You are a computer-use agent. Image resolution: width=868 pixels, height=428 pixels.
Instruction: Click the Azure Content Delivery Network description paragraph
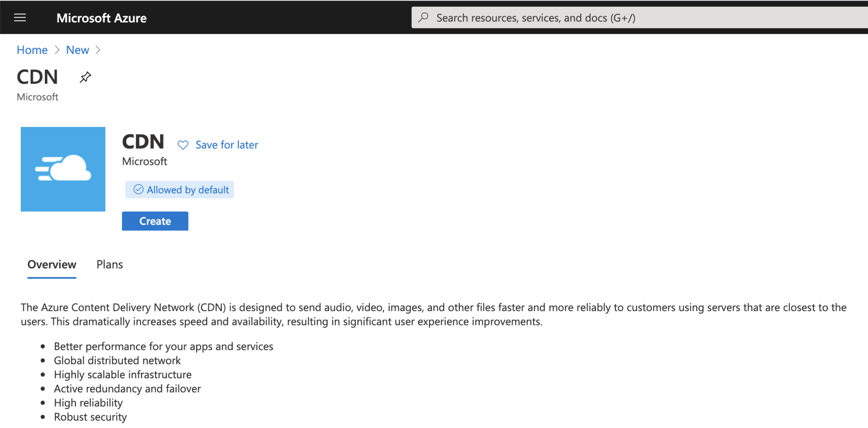pyautogui.click(x=434, y=315)
